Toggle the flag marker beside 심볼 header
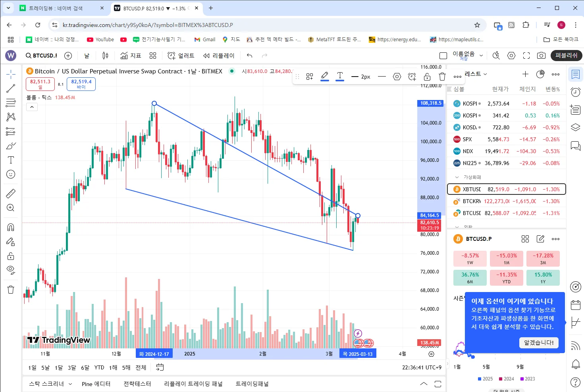 click(449, 89)
